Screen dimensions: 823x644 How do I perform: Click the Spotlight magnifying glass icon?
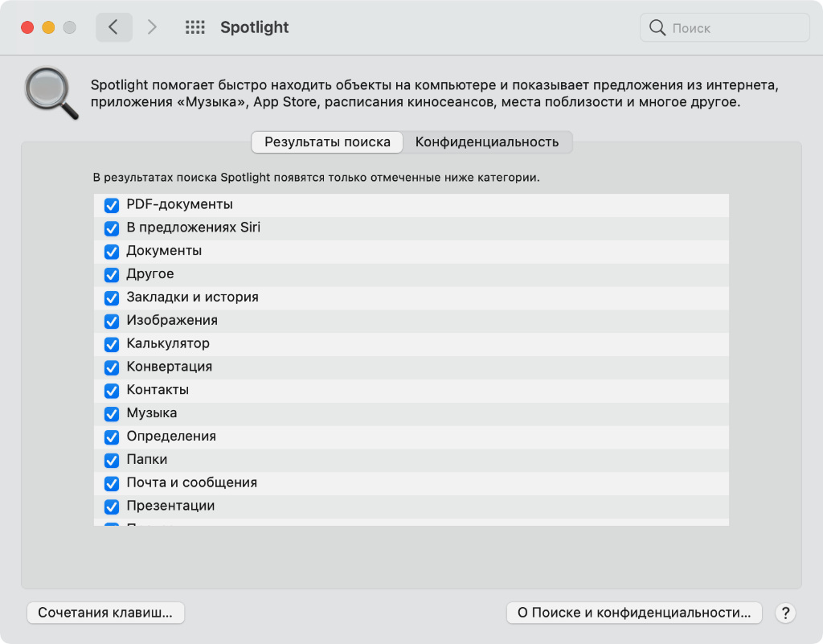(x=51, y=93)
